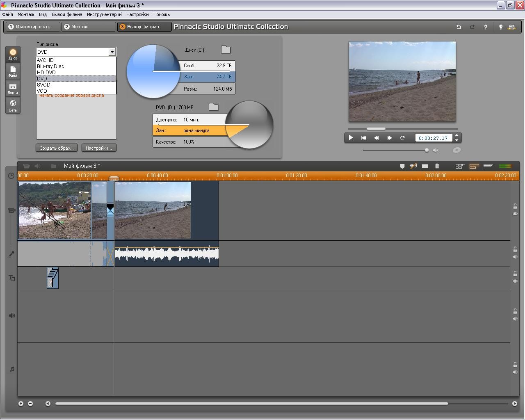
Task: Open the Помощь menu
Action: (162, 14)
